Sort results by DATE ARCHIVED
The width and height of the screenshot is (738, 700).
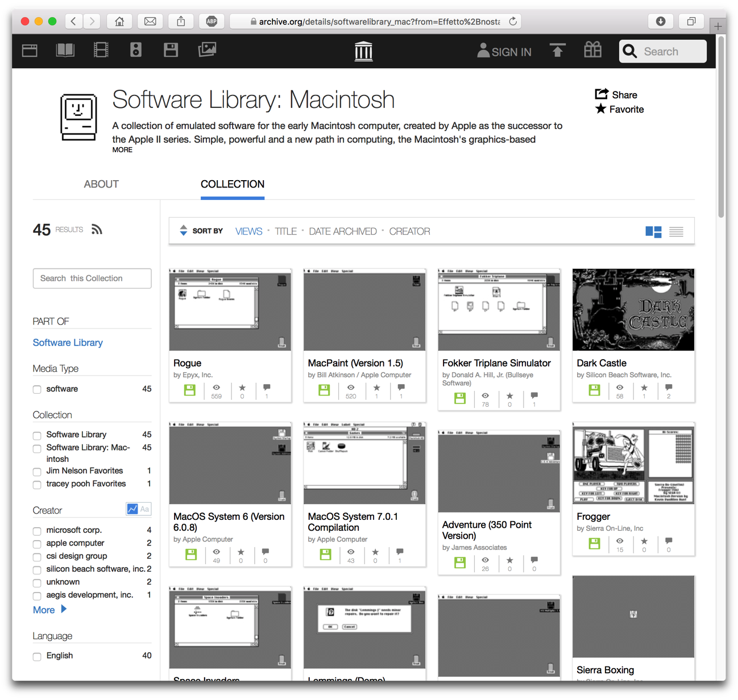tap(342, 231)
